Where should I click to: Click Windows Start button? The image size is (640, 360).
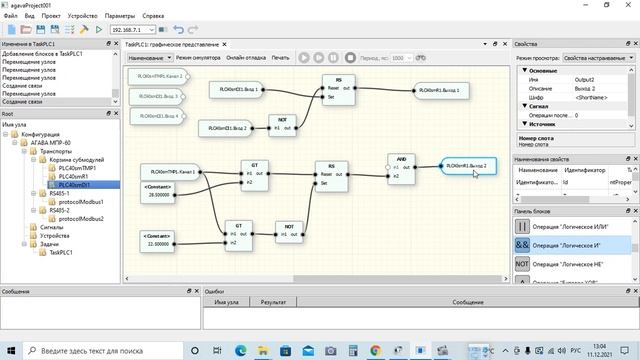pyautogui.click(x=11, y=351)
